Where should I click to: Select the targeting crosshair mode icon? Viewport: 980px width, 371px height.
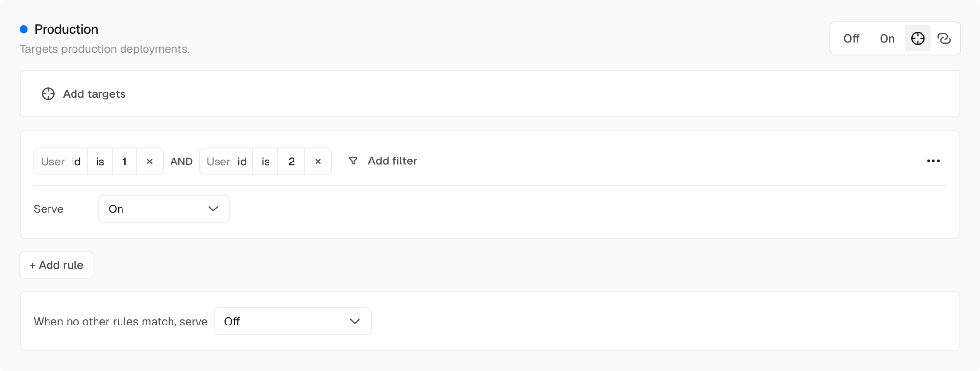point(917,38)
